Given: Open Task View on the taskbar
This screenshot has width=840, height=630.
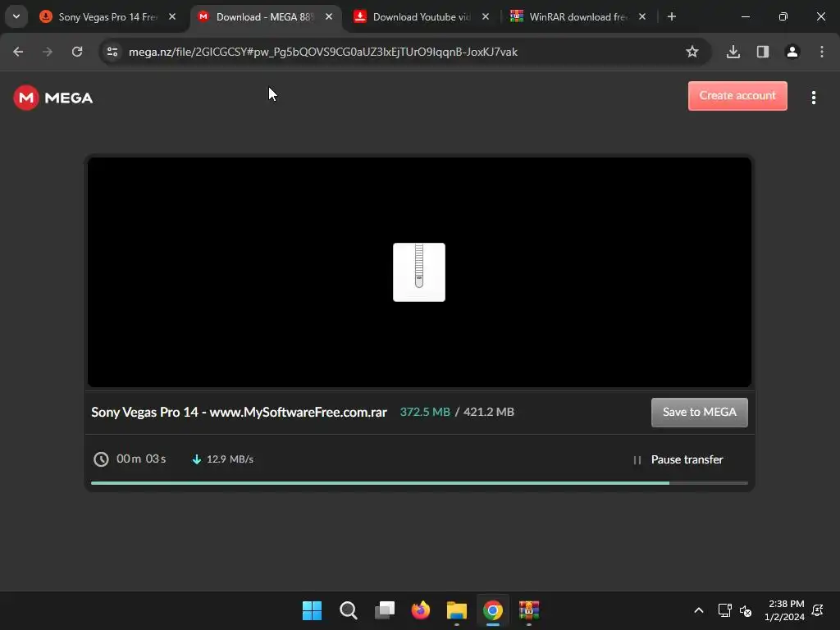Looking at the screenshot, I should click(385, 610).
